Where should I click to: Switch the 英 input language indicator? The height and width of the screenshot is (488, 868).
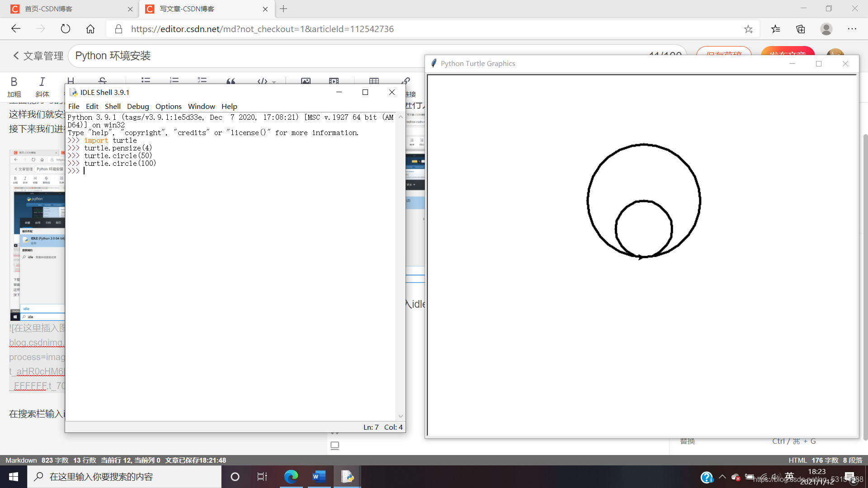789,476
